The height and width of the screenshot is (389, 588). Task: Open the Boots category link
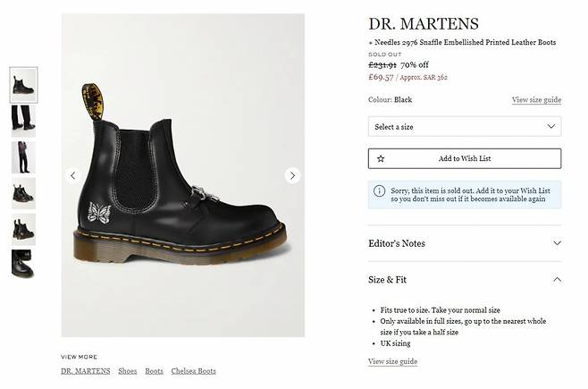pyautogui.click(x=154, y=371)
